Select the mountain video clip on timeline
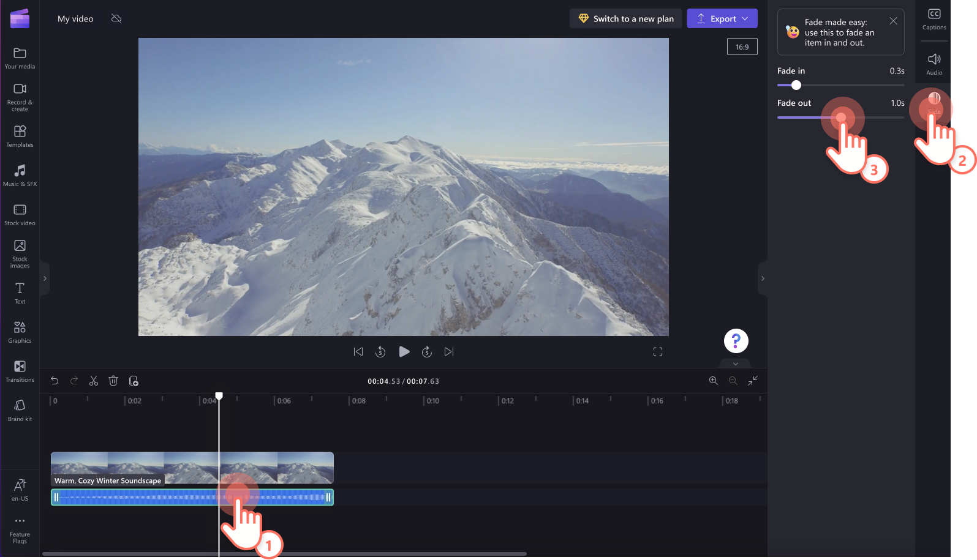The image size is (977, 560). coord(192,468)
